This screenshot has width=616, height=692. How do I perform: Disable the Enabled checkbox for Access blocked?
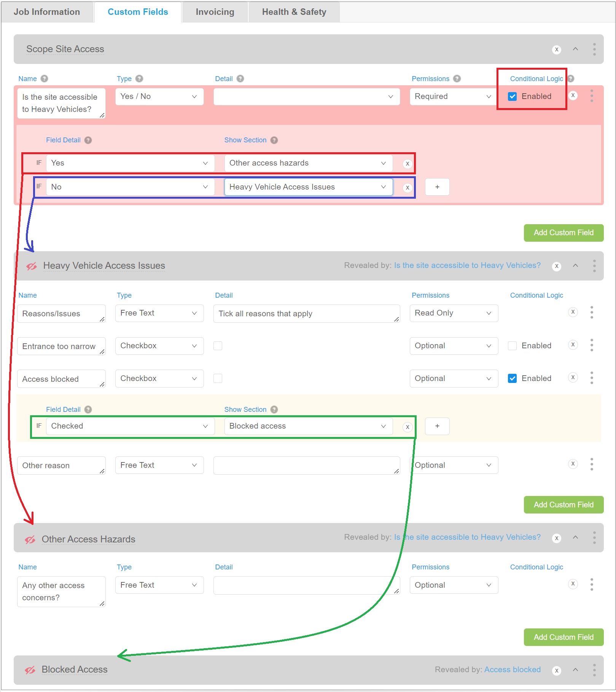[512, 378]
